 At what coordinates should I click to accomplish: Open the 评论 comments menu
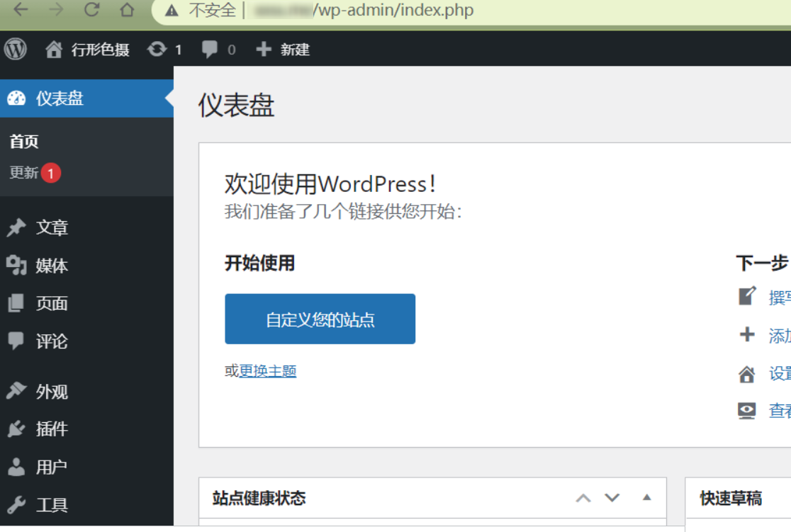click(52, 341)
